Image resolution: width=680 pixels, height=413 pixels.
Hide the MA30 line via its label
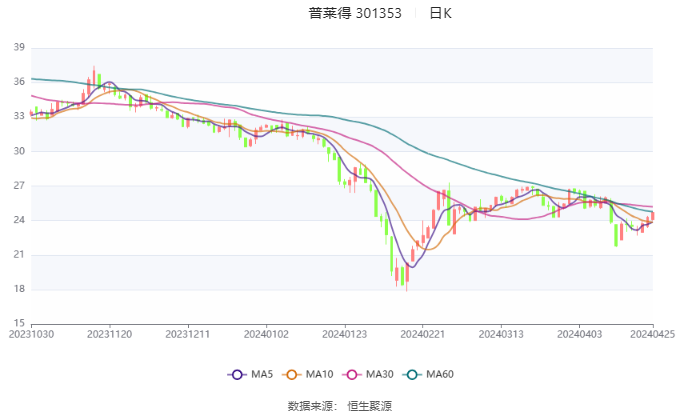pyautogui.click(x=379, y=374)
